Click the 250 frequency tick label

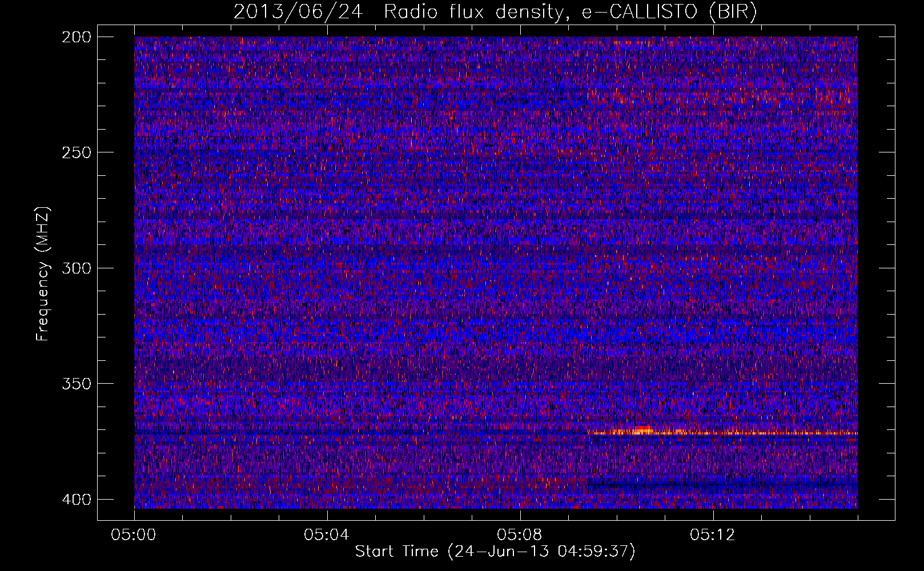[x=77, y=152]
